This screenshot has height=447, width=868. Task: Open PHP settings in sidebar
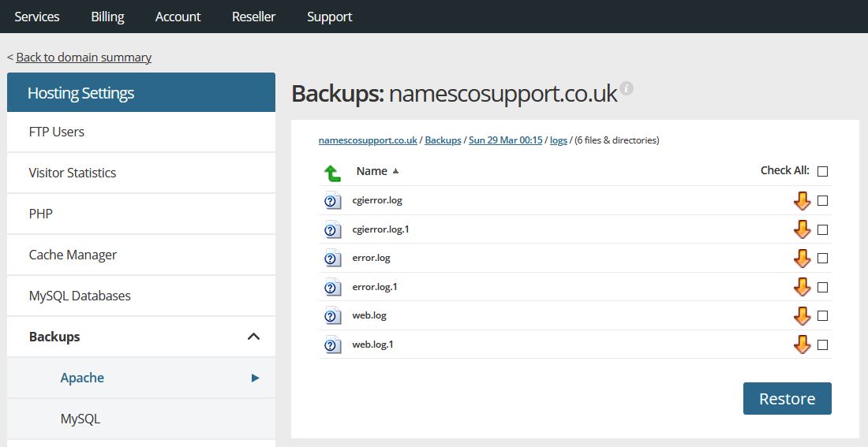[x=141, y=214]
